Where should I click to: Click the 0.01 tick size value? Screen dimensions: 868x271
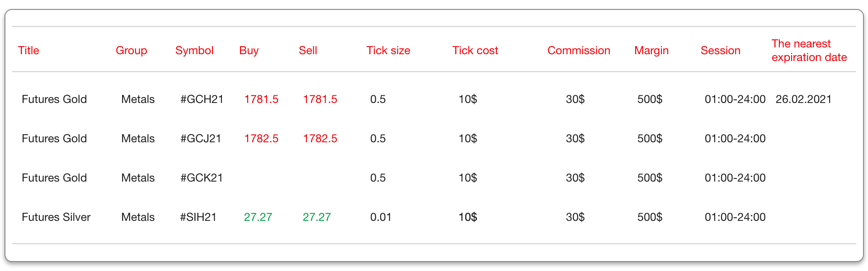click(381, 217)
